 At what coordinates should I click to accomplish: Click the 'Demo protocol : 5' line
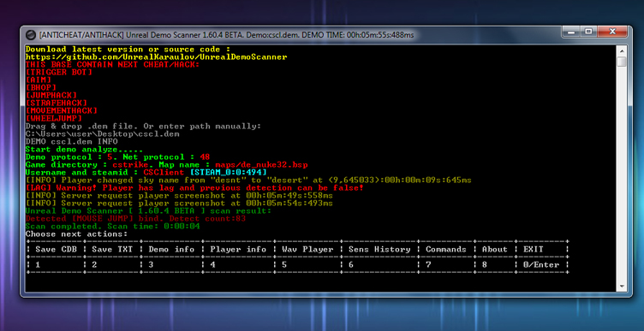(117, 157)
